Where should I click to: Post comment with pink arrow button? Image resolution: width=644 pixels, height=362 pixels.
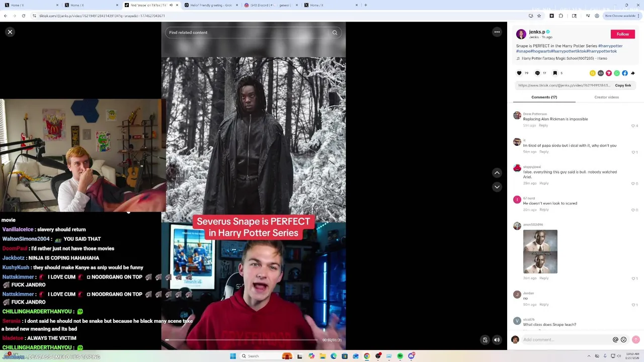coord(636,340)
